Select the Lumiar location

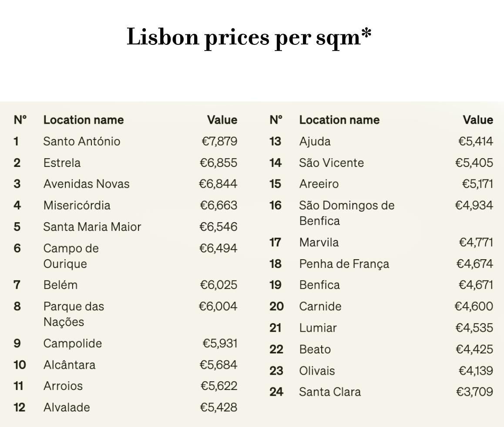click(x=318, y=328)
